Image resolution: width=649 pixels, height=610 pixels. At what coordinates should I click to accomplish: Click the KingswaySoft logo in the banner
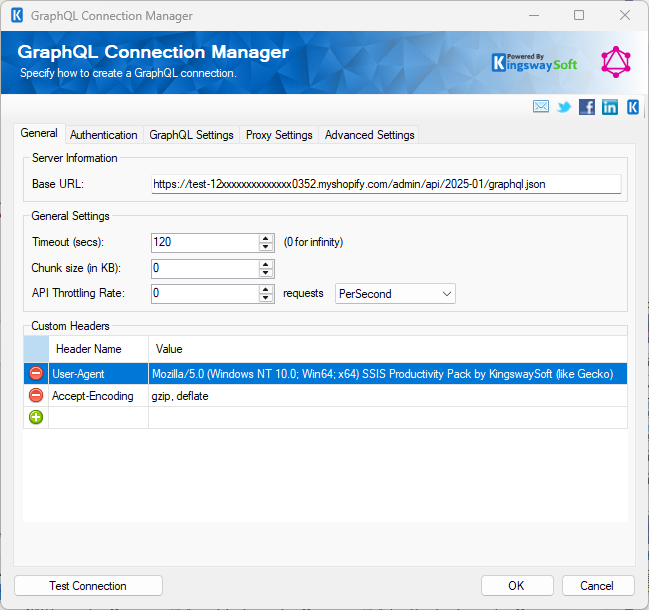[x=534, y=63]
